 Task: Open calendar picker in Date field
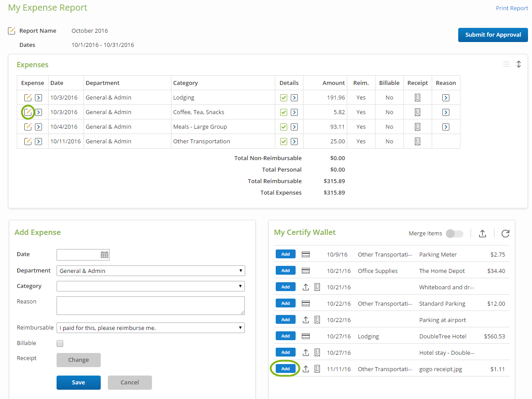[105, 255]
